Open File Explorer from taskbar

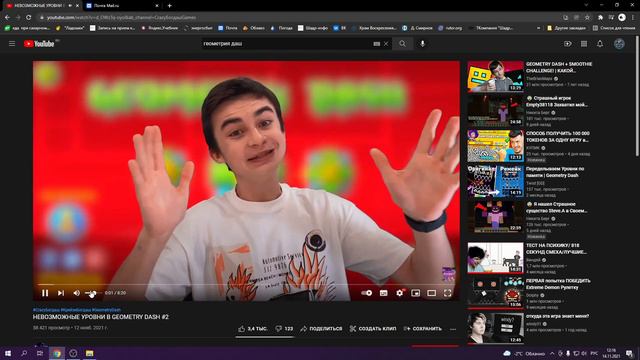pyautogui.click(x=89, y=353)
